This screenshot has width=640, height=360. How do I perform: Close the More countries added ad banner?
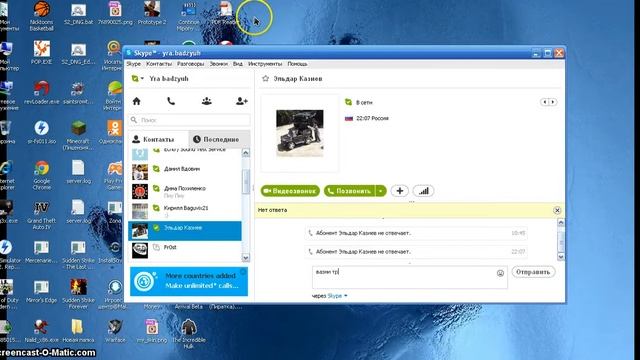coord(243,271)
